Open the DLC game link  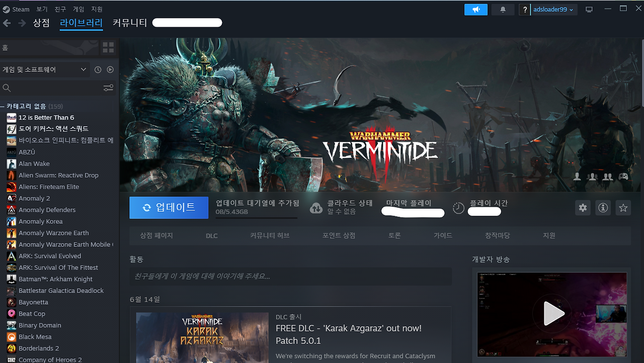[211, 235]
